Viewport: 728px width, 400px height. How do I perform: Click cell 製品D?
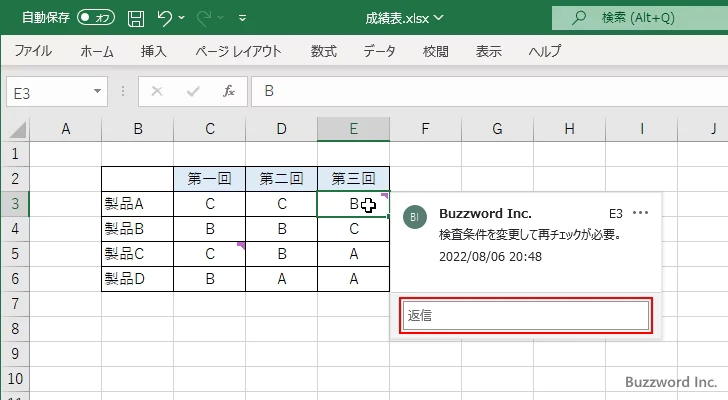pos(137,279)
